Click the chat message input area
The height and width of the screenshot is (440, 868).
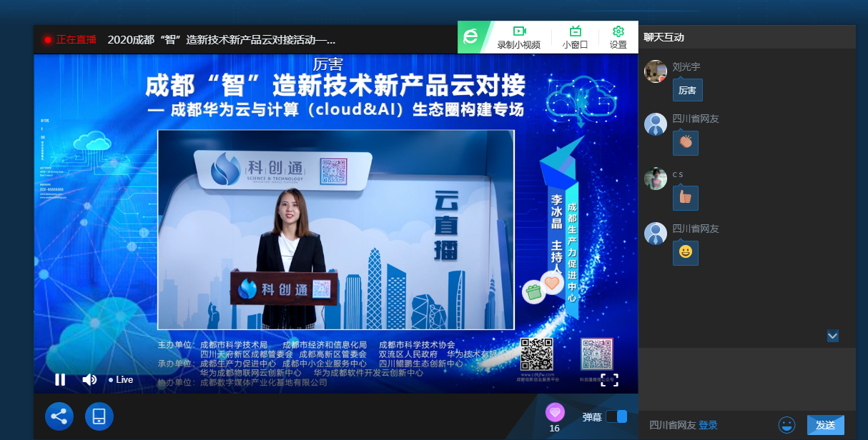[747, 379]
